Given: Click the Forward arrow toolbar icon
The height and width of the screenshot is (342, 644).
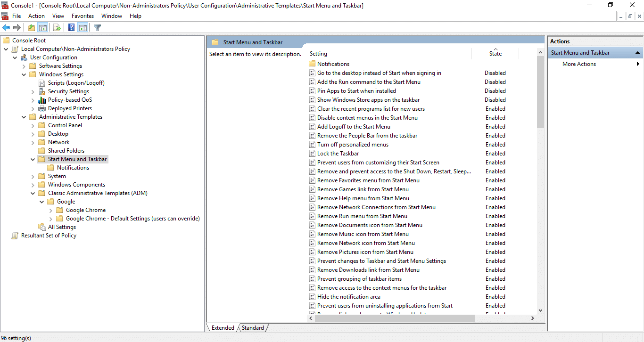Looking at the screenshot, I should click(x=17, y=28).
